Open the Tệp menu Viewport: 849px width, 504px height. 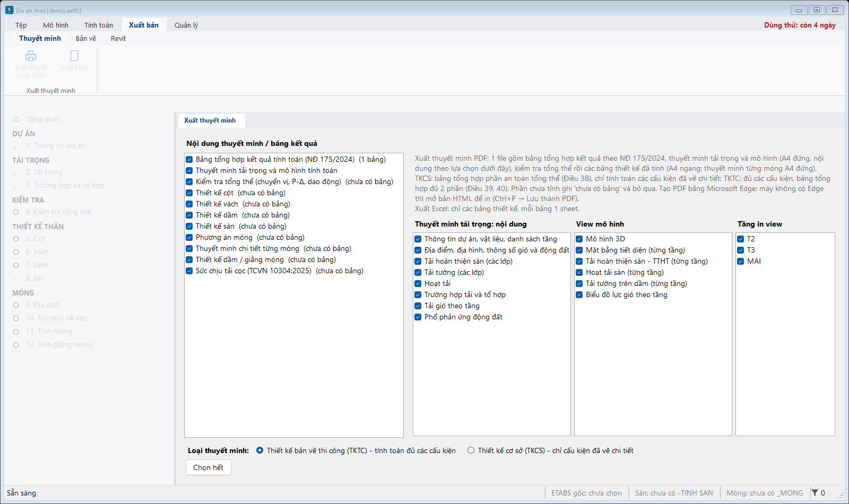pyautogui.click(x=21, y=25)
